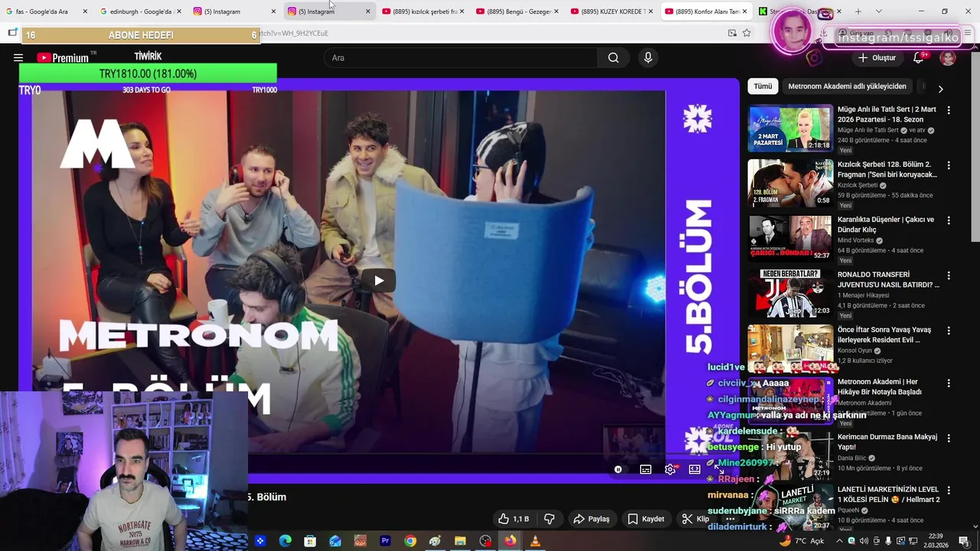The width and height of the screenshot is (980, 551).
Task: Switch to theater mode view
Action: click(x=694, y=469)
